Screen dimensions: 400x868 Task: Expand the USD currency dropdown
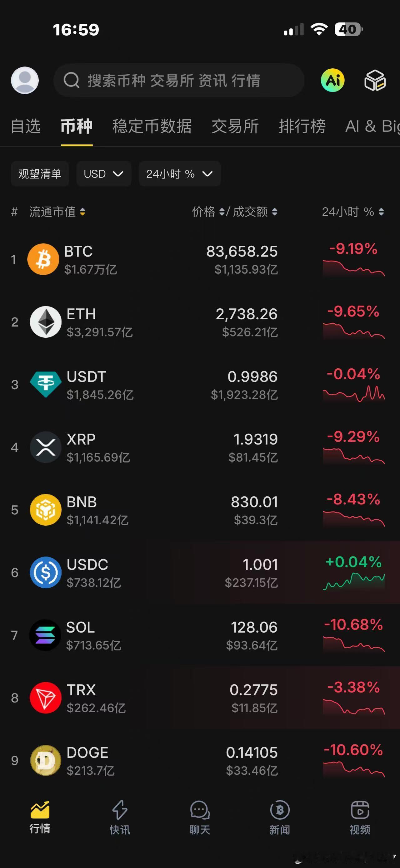pyautogui.click(x=104, y=174)
